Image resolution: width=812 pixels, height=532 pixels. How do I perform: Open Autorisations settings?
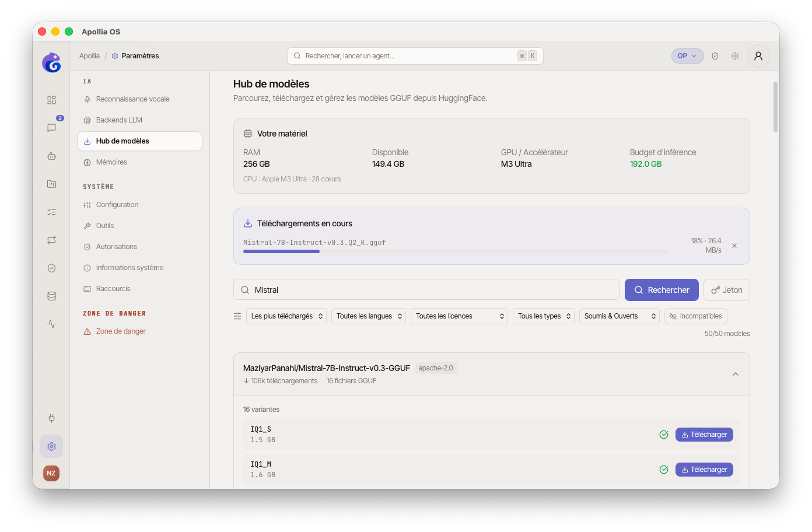coord(139,247)
